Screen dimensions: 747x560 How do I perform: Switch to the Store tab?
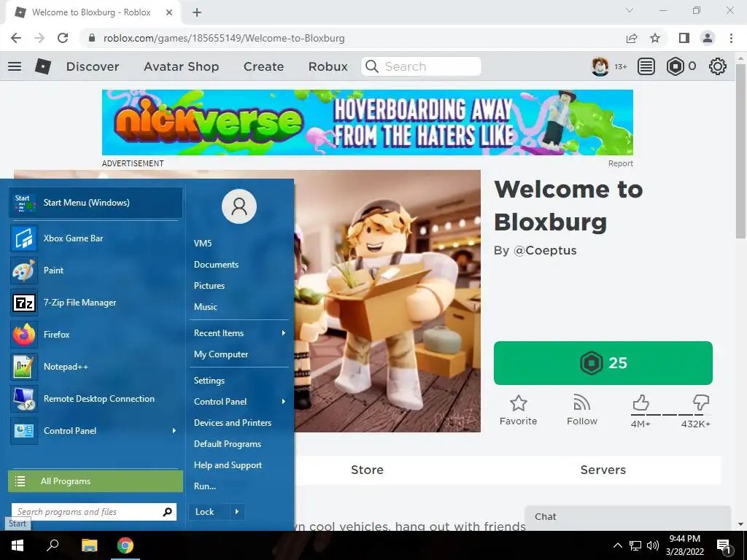tap(367, 470)
